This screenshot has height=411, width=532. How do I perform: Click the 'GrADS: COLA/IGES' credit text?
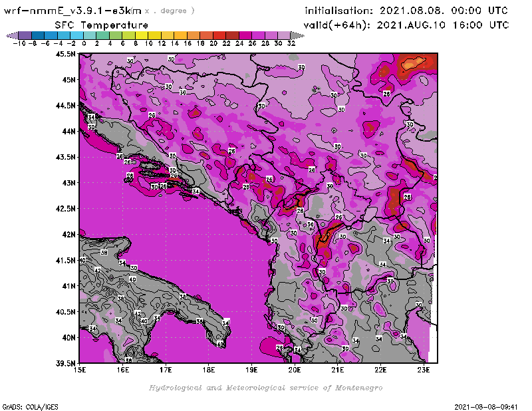(x=30, y=407)
